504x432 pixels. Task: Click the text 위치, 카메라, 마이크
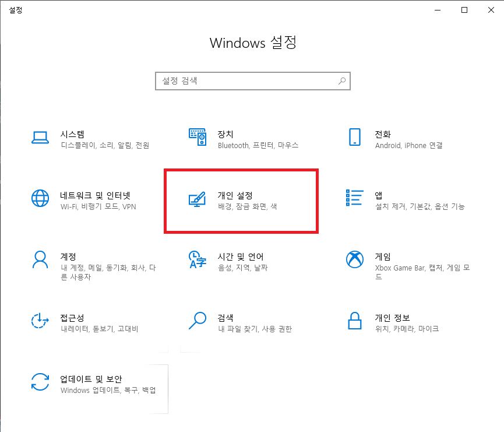[407, 329]
